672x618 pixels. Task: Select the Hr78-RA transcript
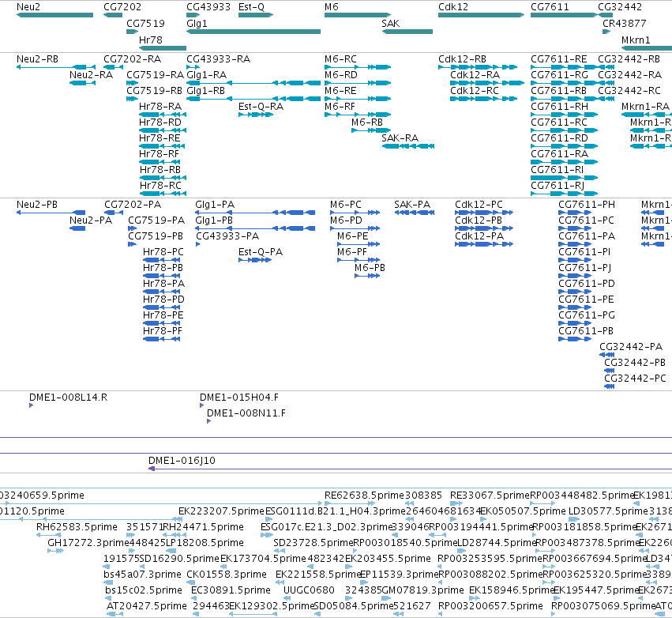pos(163,115)
